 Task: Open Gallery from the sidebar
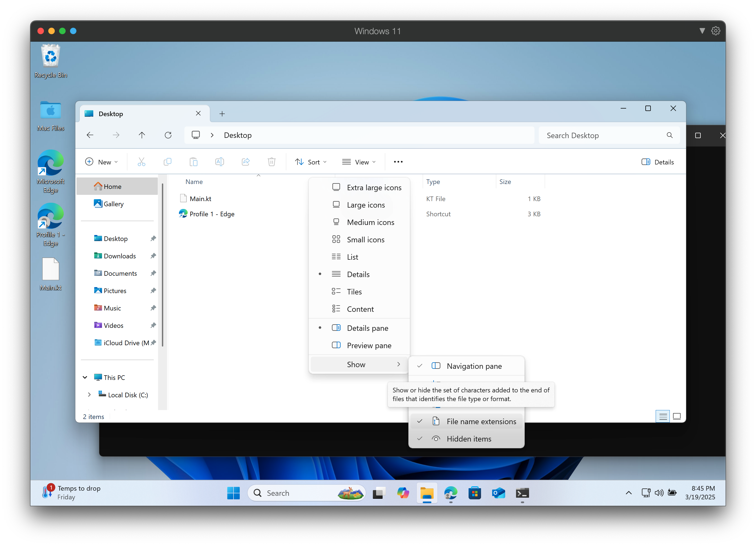(x=113, y=204)
